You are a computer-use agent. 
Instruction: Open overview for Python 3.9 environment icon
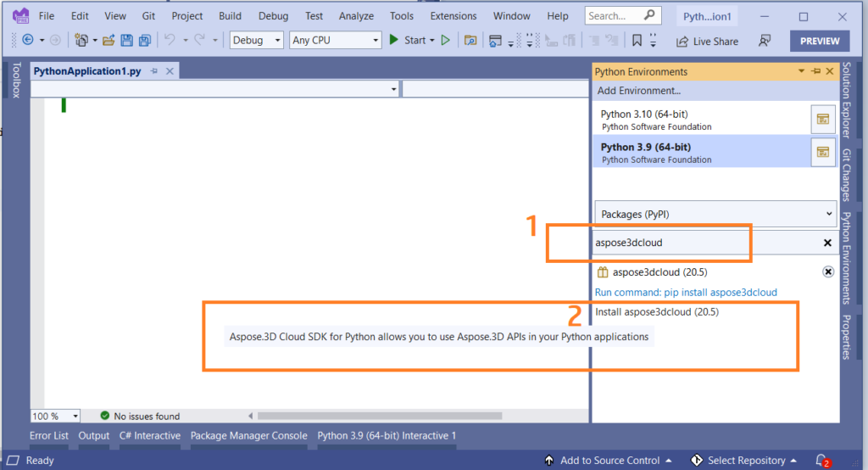(823, 152)
